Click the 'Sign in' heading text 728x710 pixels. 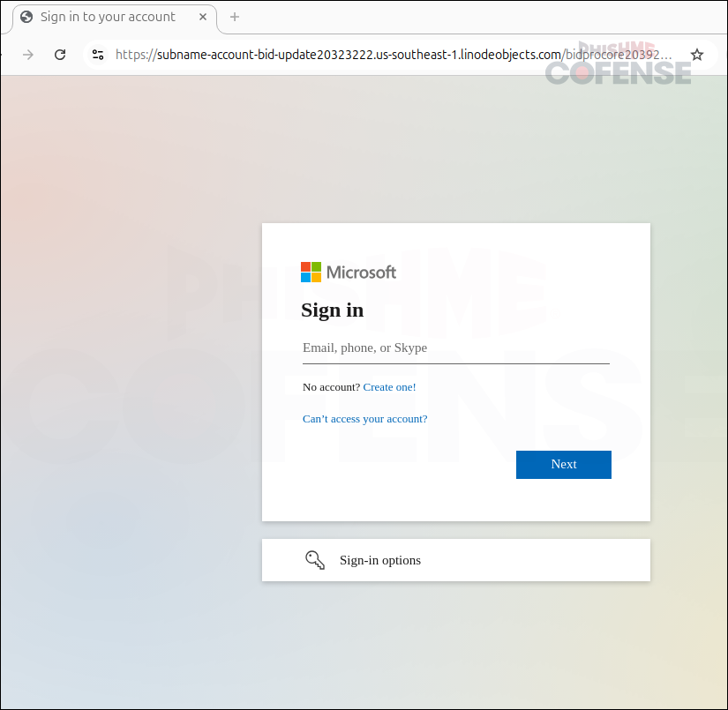[332, 310]
